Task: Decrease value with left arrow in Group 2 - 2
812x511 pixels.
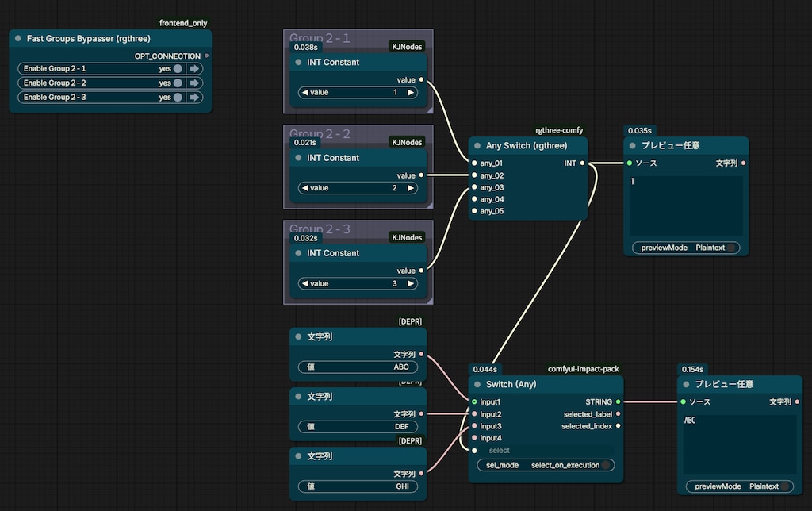Action: [x=305, y=188]
